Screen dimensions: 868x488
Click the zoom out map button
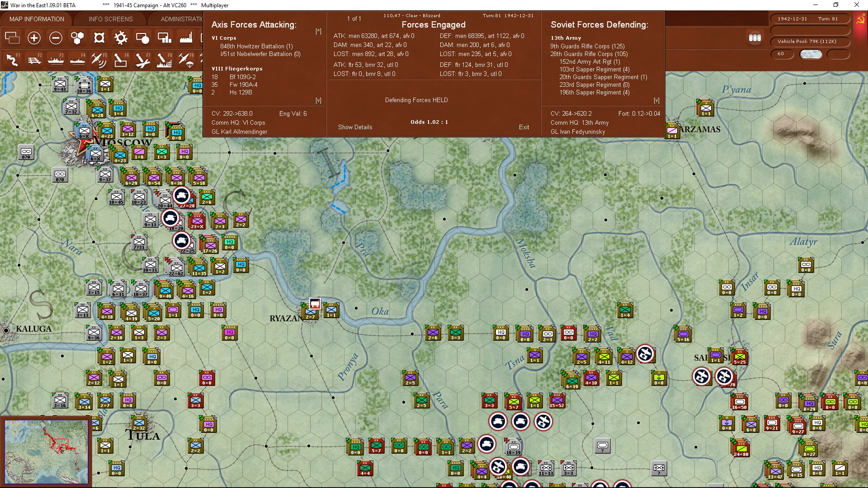(56, 38)
